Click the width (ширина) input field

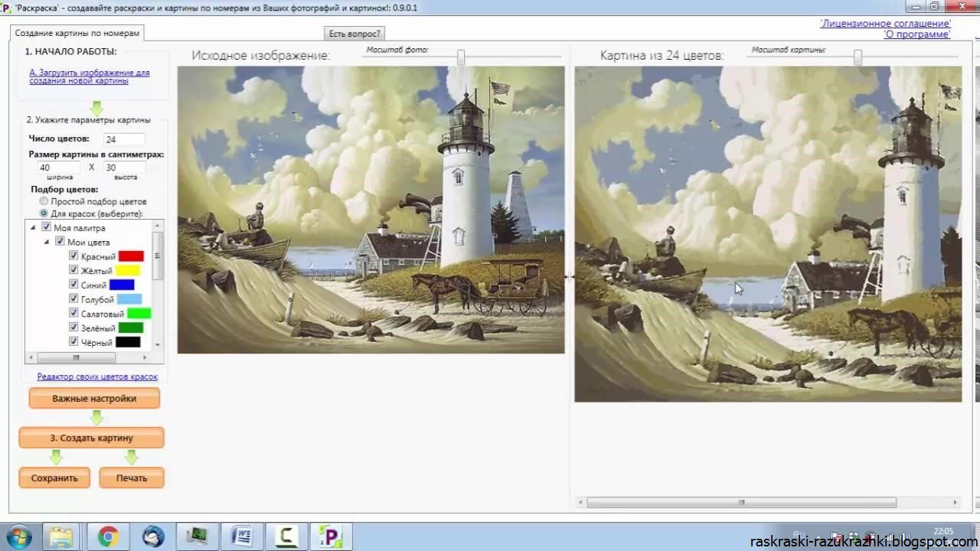click(x=59, y=168)
